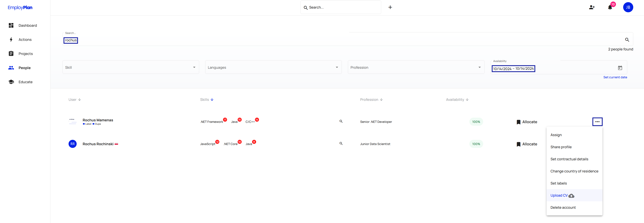
Task: Click the Actions lightning bolt icon
Action: point(11,39)
